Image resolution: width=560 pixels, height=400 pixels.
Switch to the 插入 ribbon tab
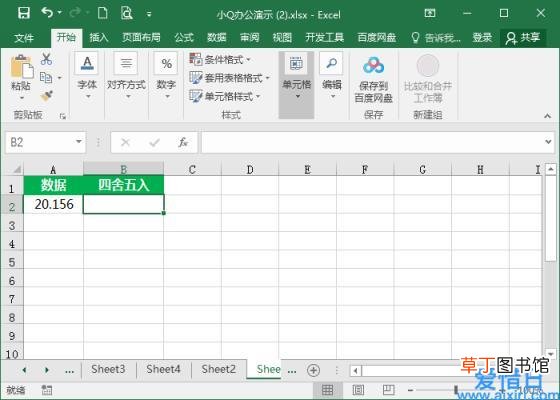click(x=99, y=38)
